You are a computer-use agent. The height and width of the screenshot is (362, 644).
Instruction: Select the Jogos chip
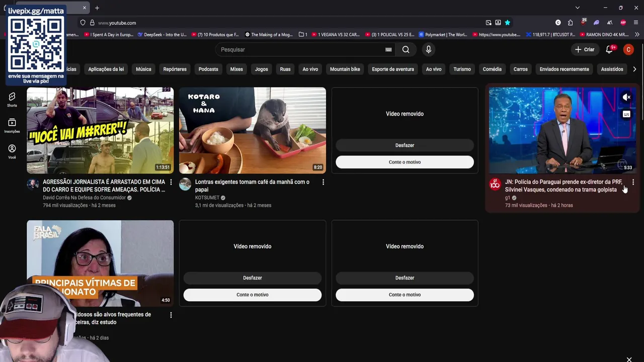coord(262,69)
